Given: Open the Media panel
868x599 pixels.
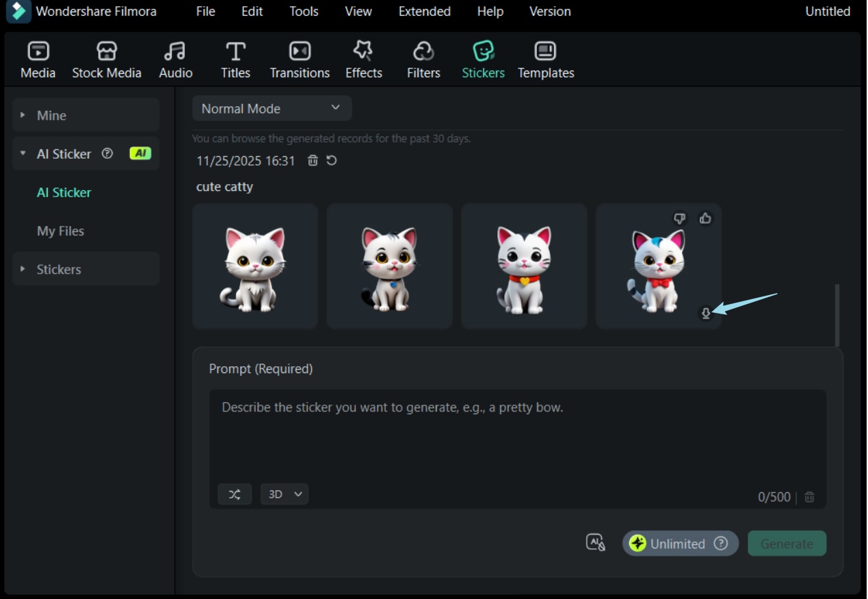Looking at the screenshot, I should (x=38, y=60).
